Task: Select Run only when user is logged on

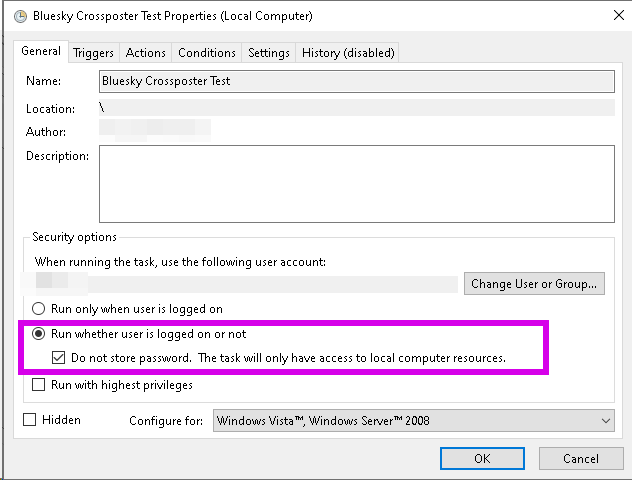Action: coord(40,309)
